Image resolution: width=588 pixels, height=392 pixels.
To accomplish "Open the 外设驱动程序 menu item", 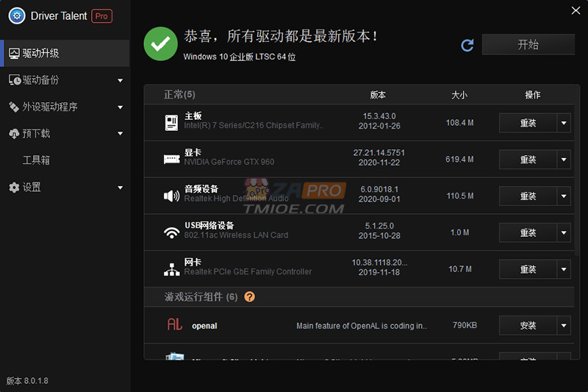I will tap(65, 107).
